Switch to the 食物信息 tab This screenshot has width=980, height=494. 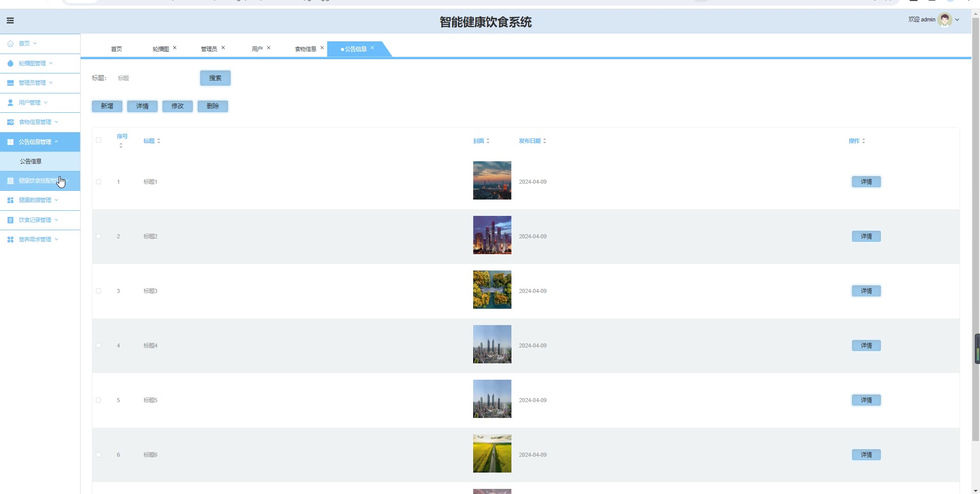pyautogui.click(x=306, y=49)
